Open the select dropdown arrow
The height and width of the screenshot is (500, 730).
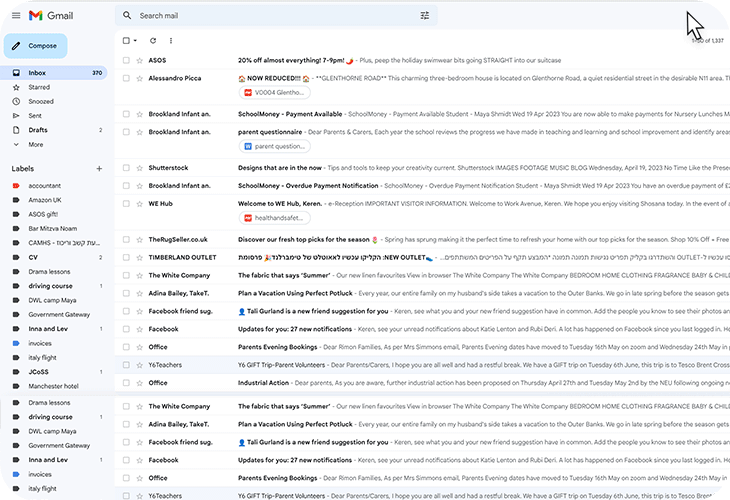point(135,41)
